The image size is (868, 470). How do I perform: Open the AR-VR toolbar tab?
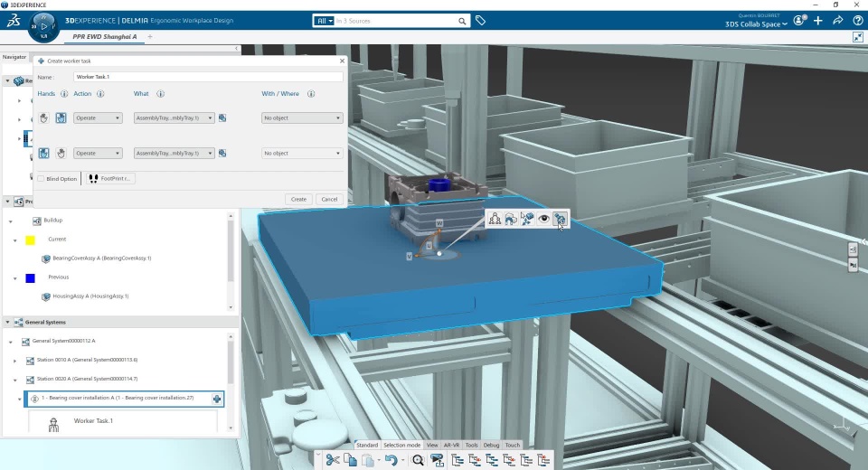451,445
